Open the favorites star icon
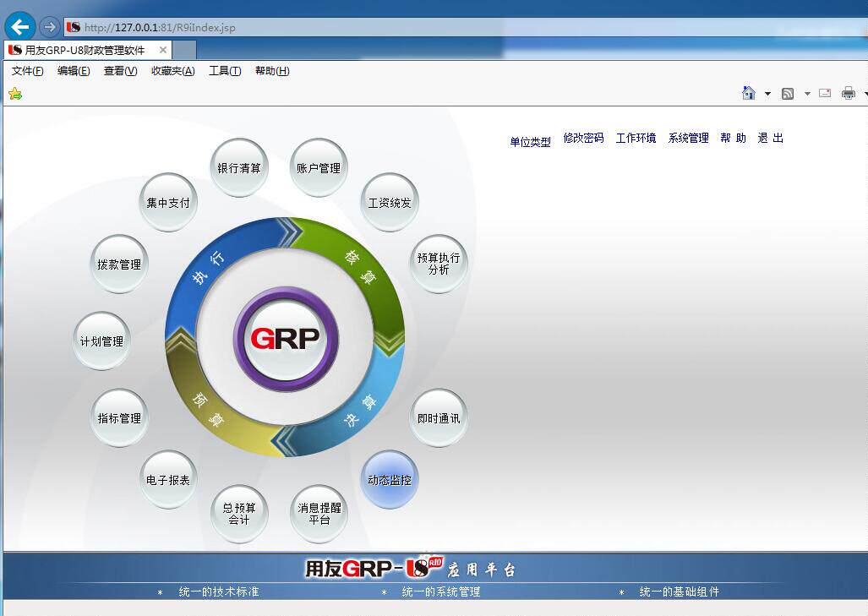The width and height of the screenshot is (868, 616). click(15, 94)
